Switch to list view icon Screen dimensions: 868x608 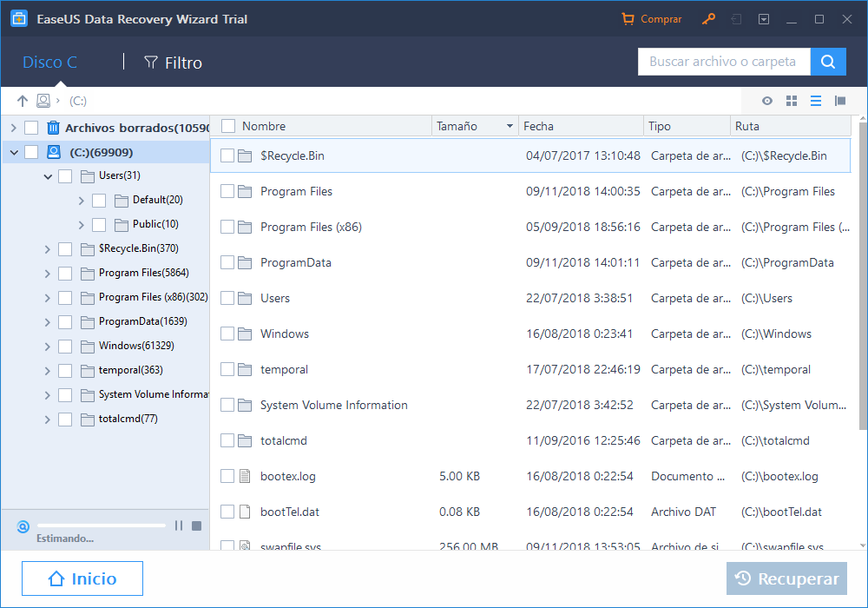pos(816,101)
